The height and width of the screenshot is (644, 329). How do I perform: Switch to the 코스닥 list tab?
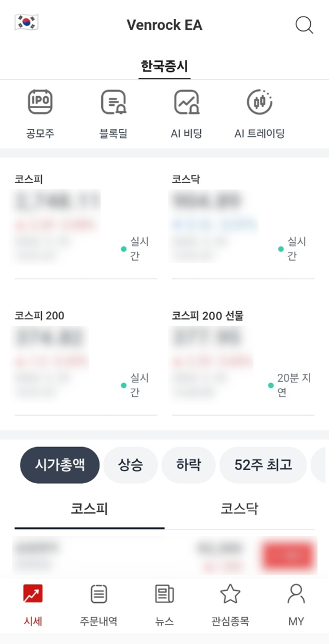pos(240,509)
